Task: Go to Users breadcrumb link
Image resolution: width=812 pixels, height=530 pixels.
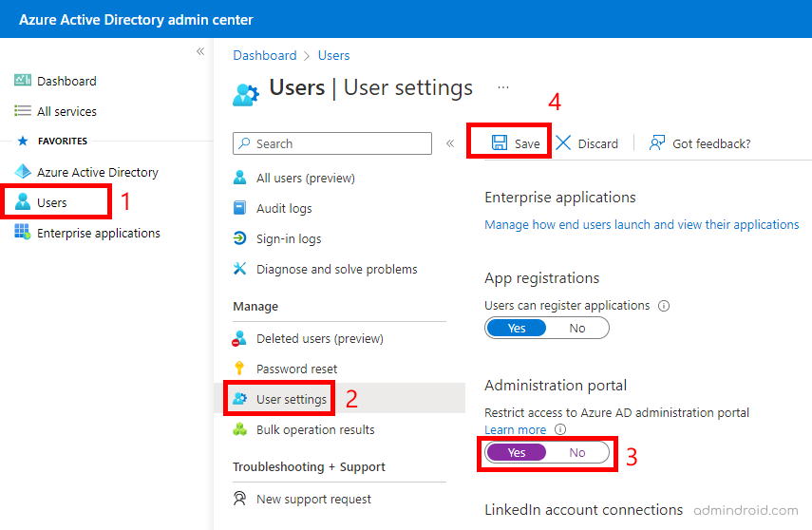Action: click(333, 55)
